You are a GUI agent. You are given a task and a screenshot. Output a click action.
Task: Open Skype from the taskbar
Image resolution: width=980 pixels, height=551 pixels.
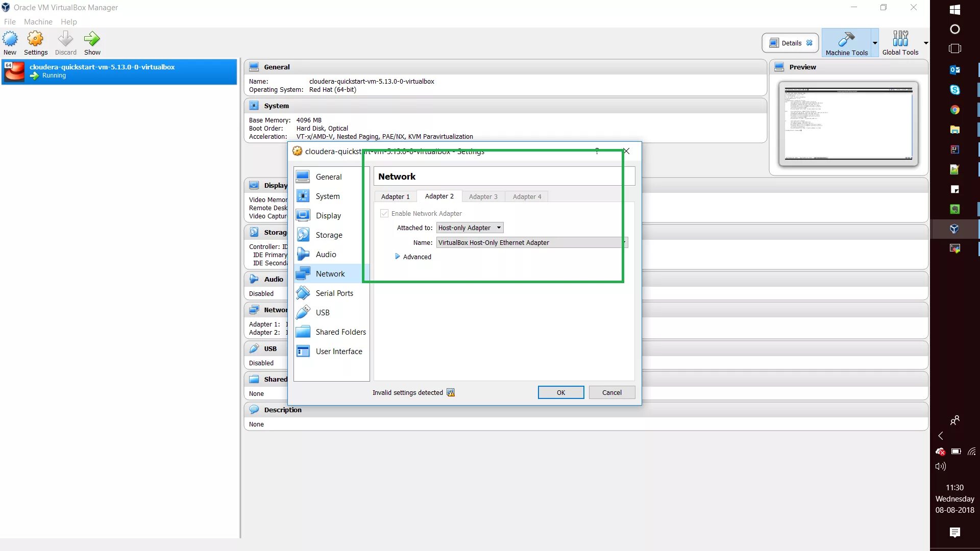pos(955,90)
